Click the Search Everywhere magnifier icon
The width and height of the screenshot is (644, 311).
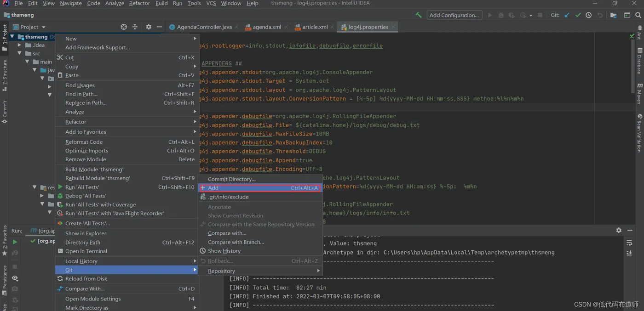[x=638, y=15]
